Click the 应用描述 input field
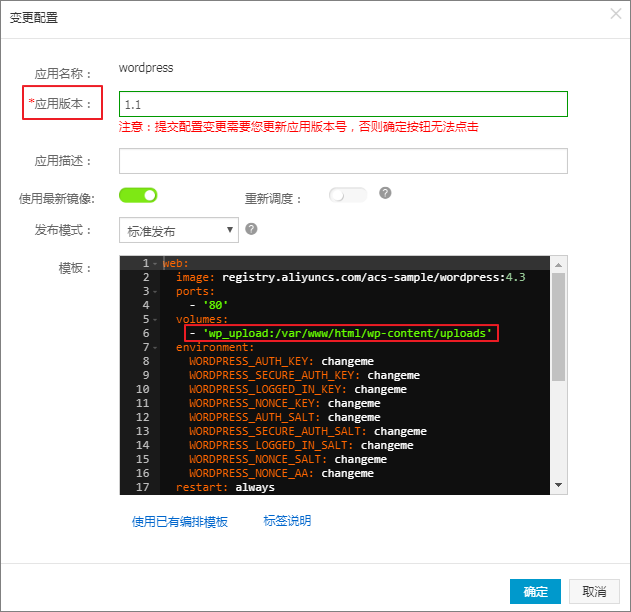The height and width of the screenshot is (612, 631). point(343,161)
